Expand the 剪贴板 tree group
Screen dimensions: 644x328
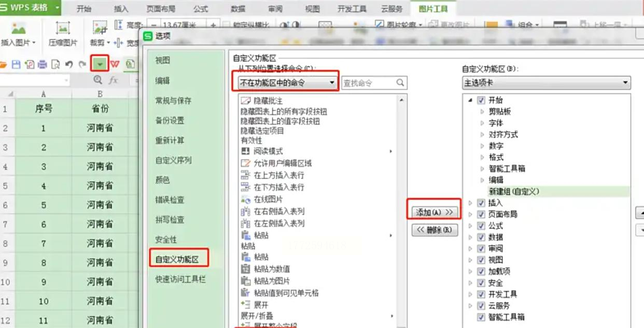[x=483, y=111]
